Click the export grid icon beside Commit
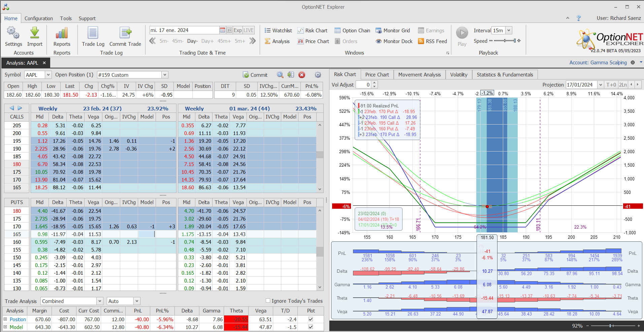The width and height of the screenshot is (644, 332). pos(291,75)
